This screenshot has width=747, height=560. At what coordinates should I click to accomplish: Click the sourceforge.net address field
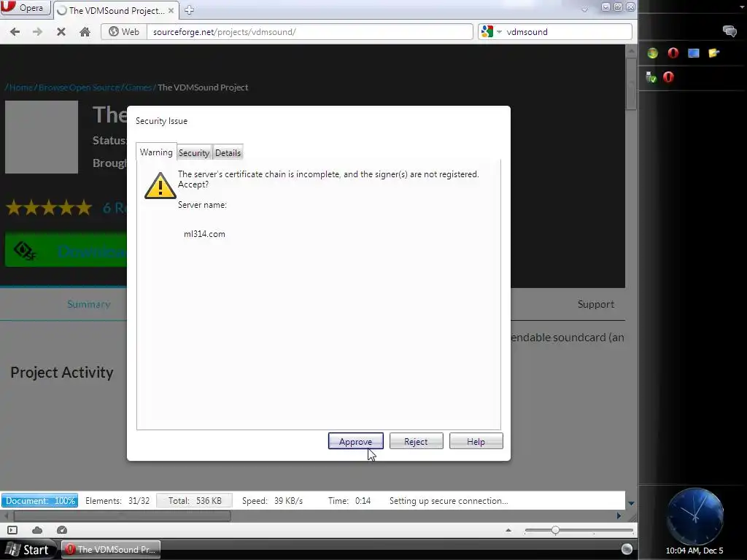(309, 32)
